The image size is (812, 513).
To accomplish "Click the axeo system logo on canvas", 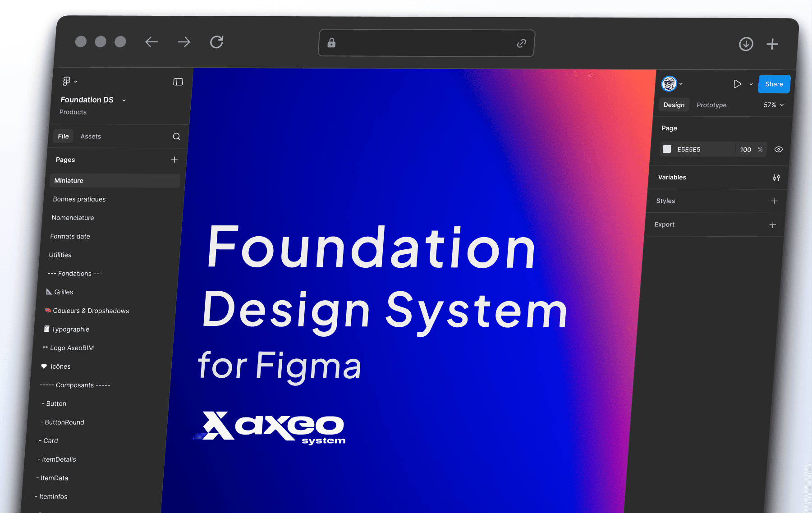I will (270, 427).
